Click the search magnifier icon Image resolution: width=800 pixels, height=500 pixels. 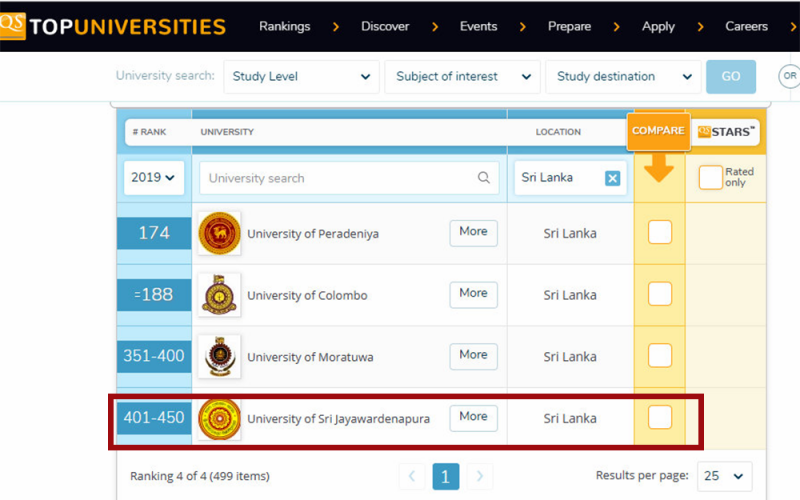(x=484, y=178)
